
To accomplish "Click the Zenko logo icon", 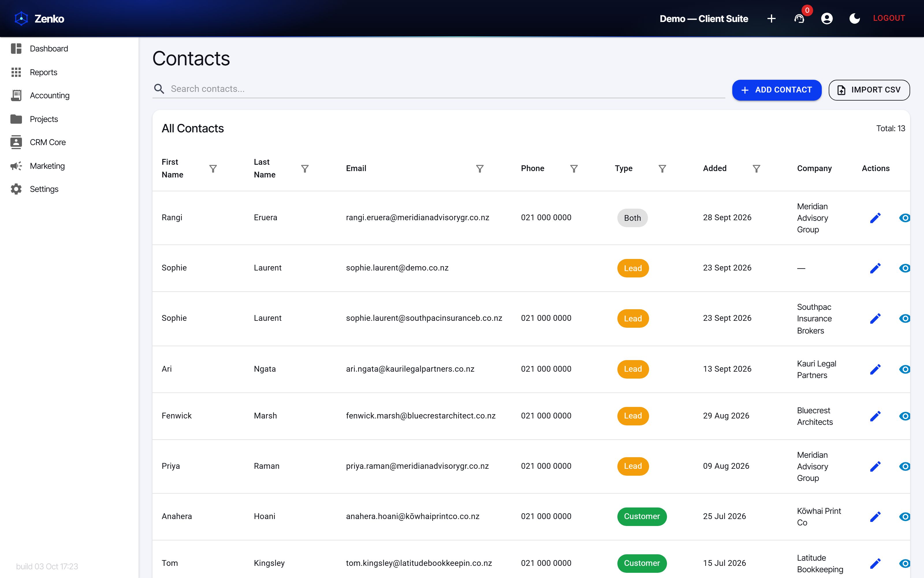I will point(21,18).
